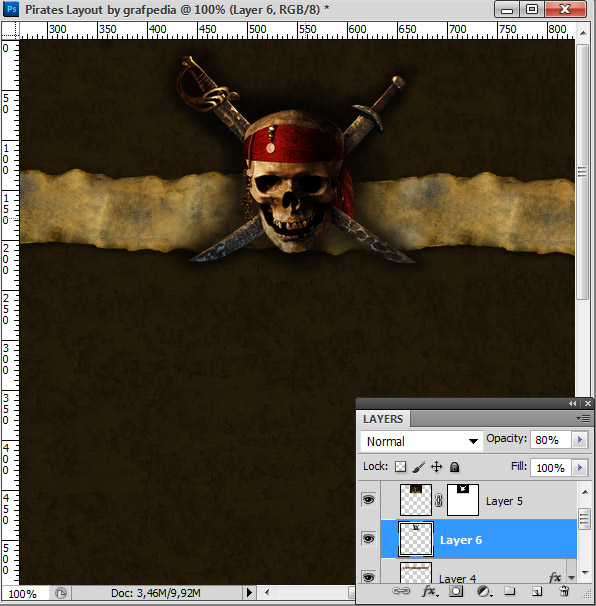Screen dimensions: 596x606
Task: Click the Layers list scrollbar thumb
Action: pos(584,519)
